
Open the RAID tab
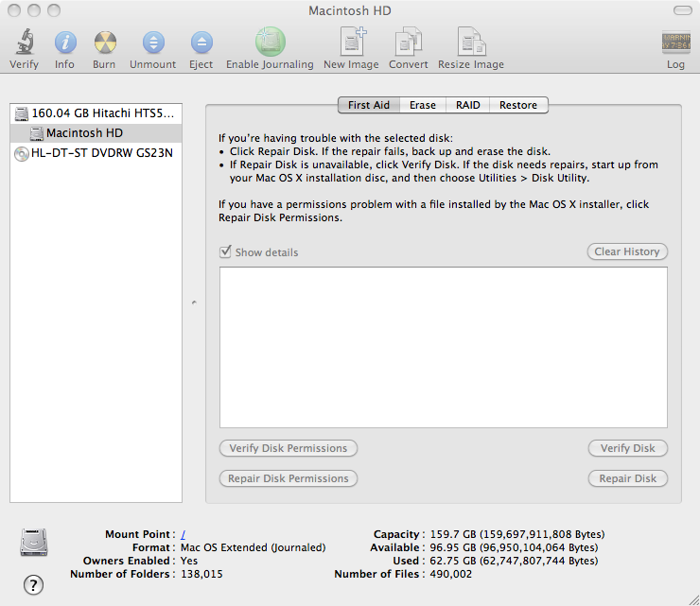coord(468,105)
